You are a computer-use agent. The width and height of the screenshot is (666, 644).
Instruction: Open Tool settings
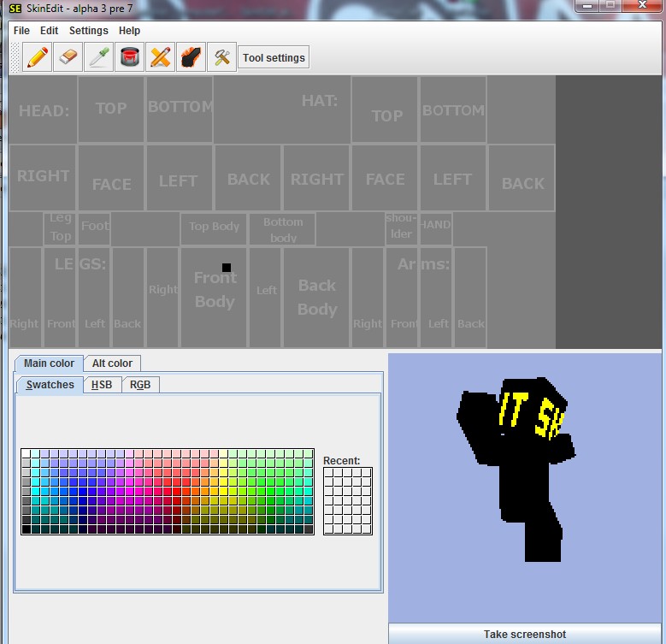click(274, 58)
